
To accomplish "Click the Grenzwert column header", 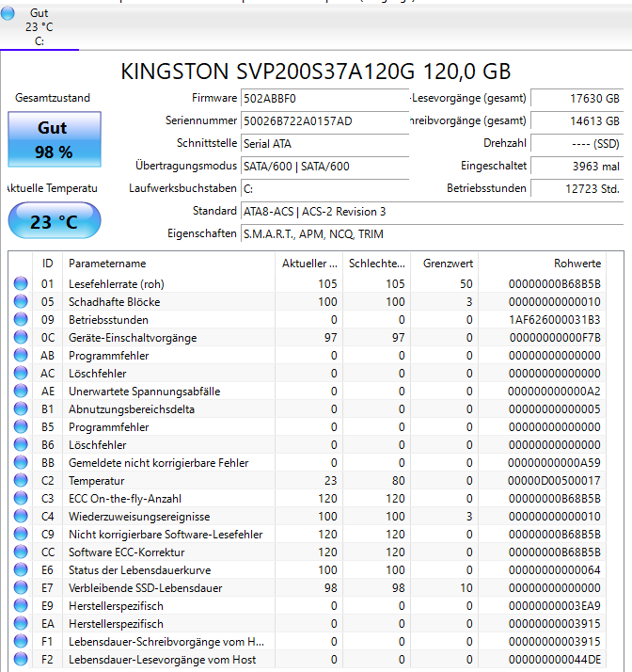I will click(445, 264).
